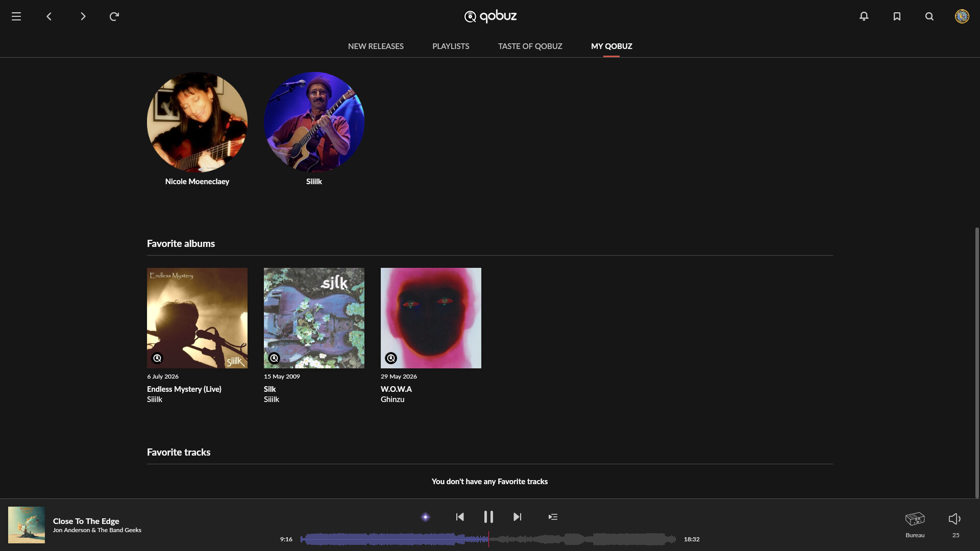Click elapsed time 9:16
The height and width of the screenshot is (551, 980).
[x=286, y=539]
